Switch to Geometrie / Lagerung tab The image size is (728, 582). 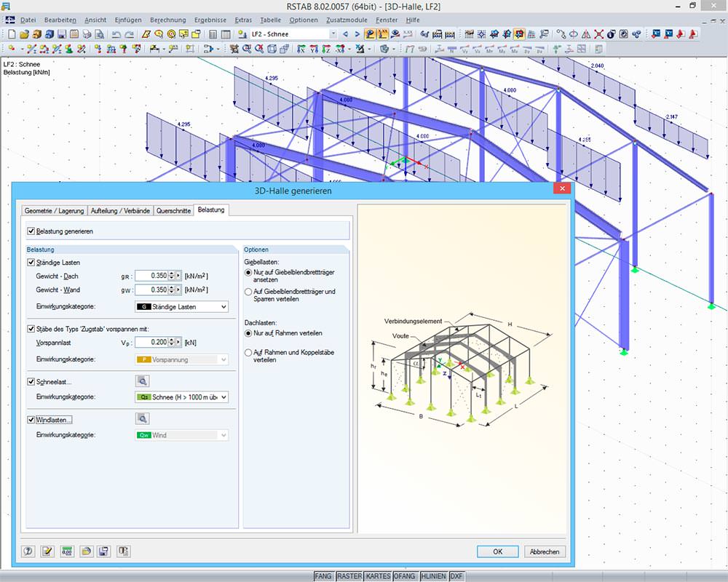pyautogui.click(x=54, y=211)
